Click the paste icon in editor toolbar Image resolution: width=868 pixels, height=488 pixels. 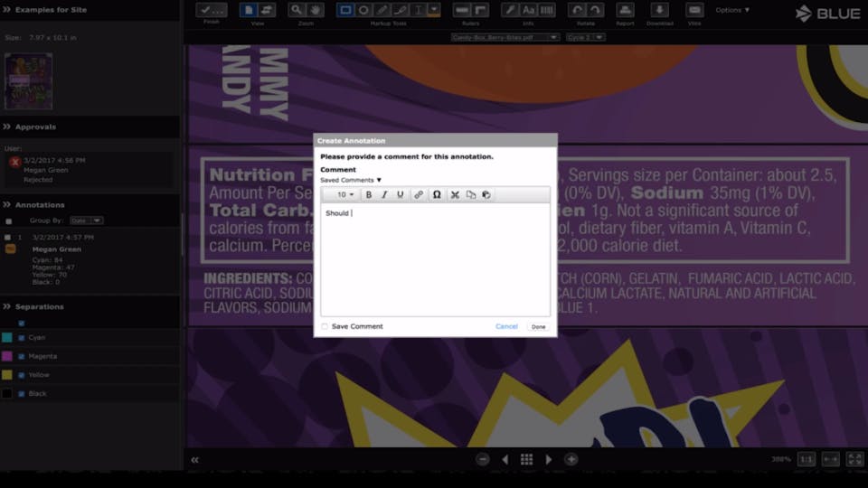click(486, 195)
